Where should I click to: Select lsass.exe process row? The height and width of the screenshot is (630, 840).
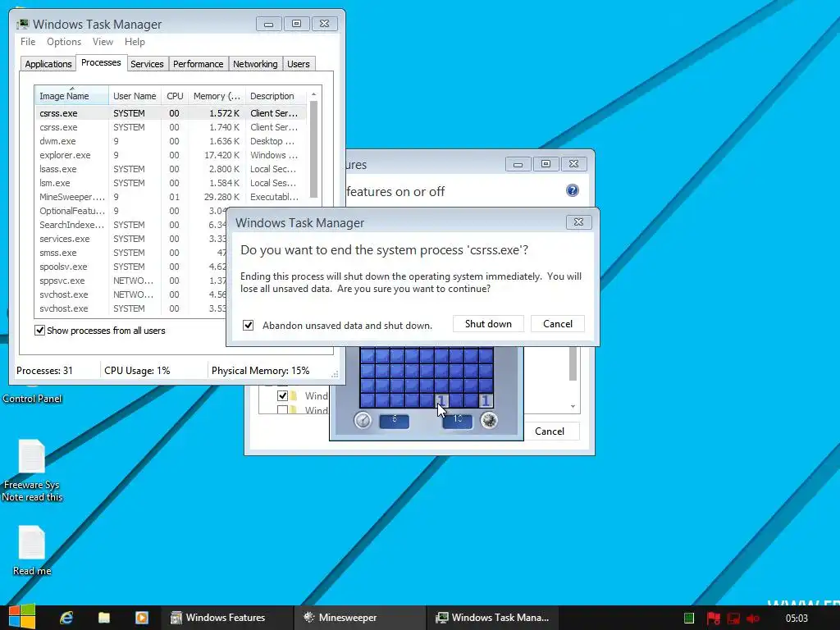(171, 169)
